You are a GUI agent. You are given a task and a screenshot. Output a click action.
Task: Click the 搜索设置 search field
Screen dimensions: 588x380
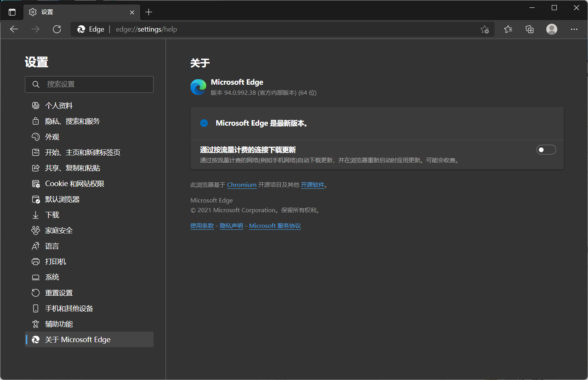coord(89,84)
